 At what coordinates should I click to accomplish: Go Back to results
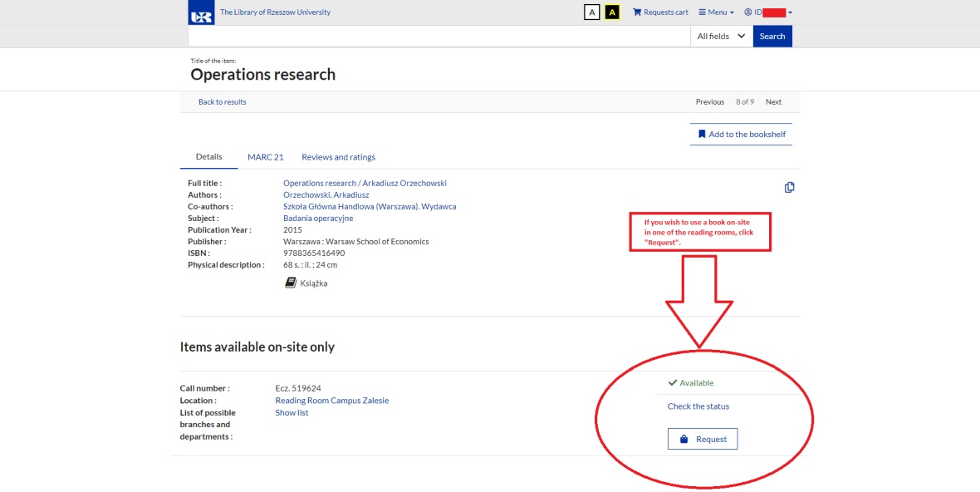click(222, 102)
